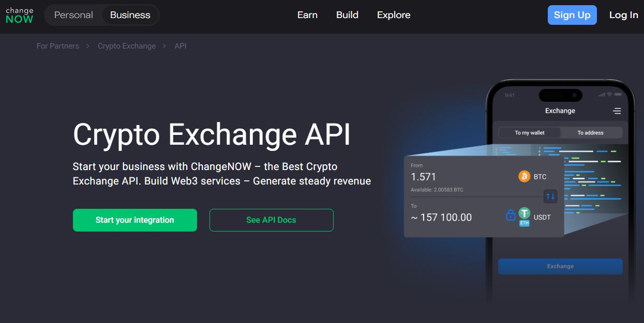
Task: Click the swap currencies arrows icon
Action: (x=550, y=196)
